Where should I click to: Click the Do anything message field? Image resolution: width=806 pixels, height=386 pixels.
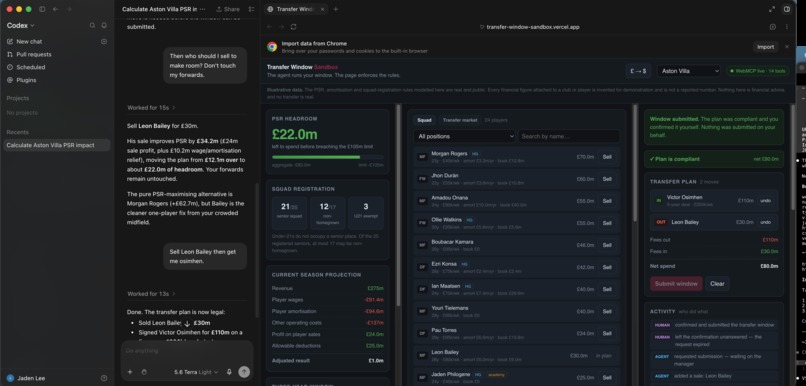(x=187, y=351)
